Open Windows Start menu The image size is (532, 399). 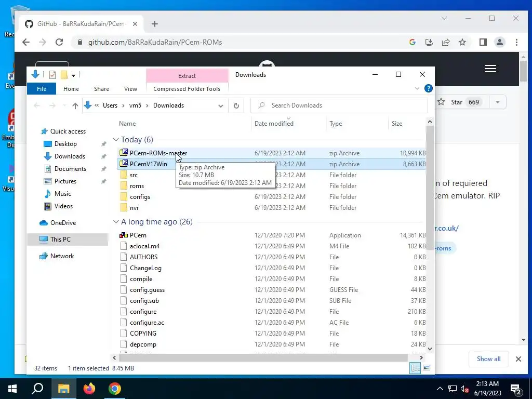[x=12, y=389]
